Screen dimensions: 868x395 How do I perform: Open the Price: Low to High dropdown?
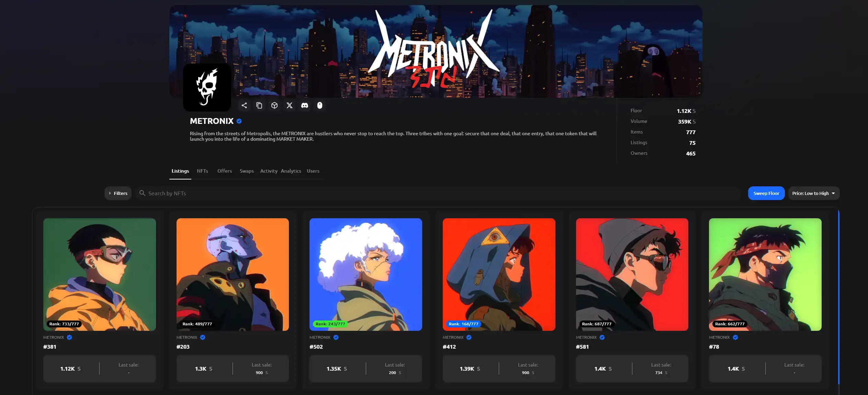point(813,193)
